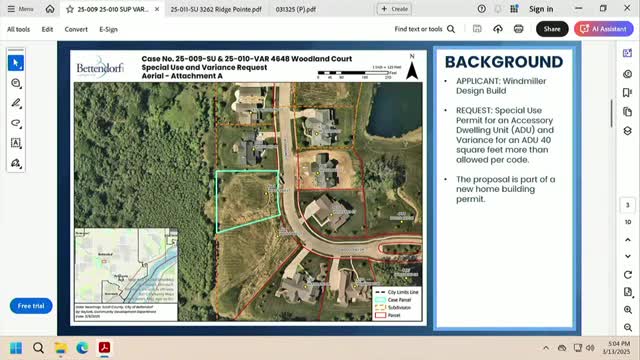640x360 pixels.
Task: Click Sign in
Action: 541,9
